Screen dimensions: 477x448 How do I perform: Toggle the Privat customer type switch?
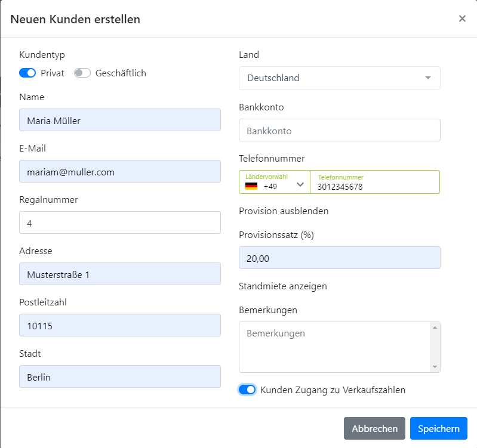(x=27, y=73)
